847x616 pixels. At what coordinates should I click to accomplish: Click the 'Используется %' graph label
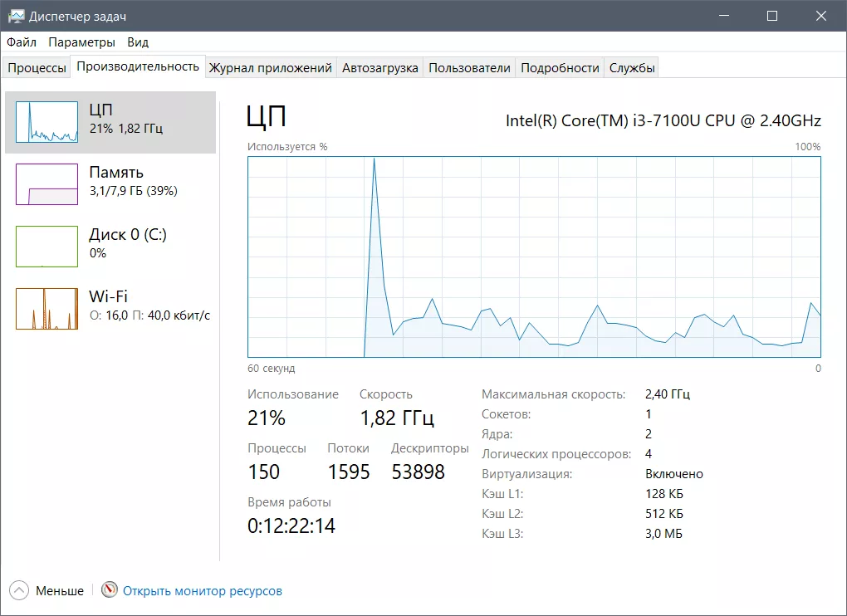(287, 147)
